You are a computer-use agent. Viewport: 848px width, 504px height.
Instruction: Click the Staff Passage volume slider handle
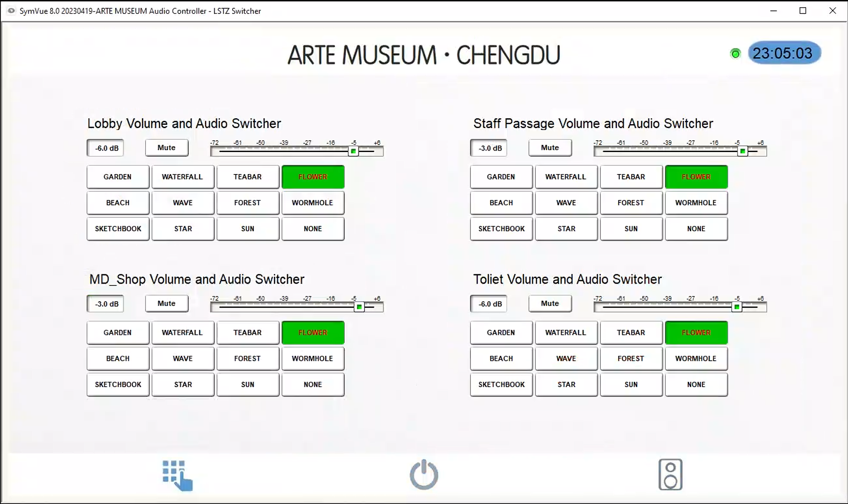click(742, 151)
